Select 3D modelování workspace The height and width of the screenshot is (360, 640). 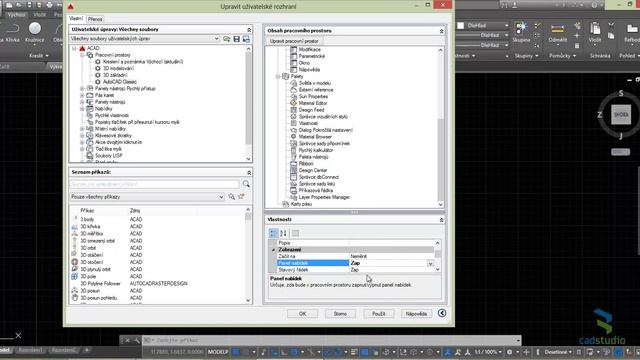(118, 69)
